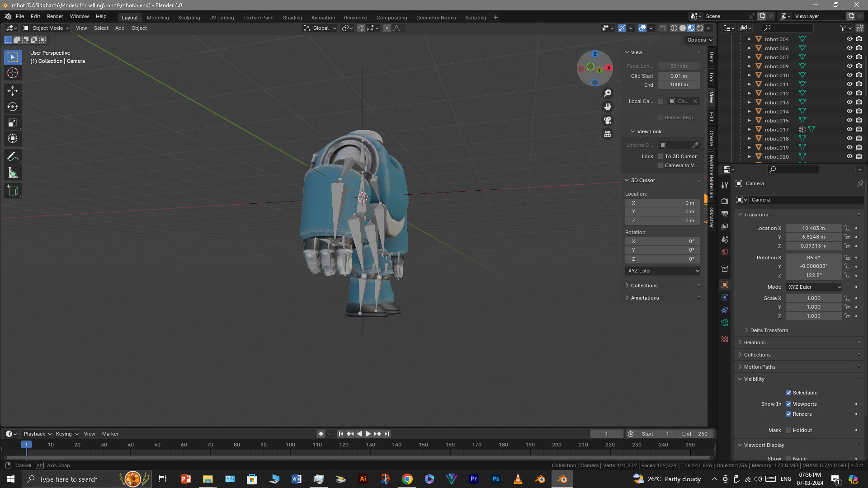Viewport: 868px width, 488px height.
Task: Open the Keying popover
Action: click(x=66, y=434)
